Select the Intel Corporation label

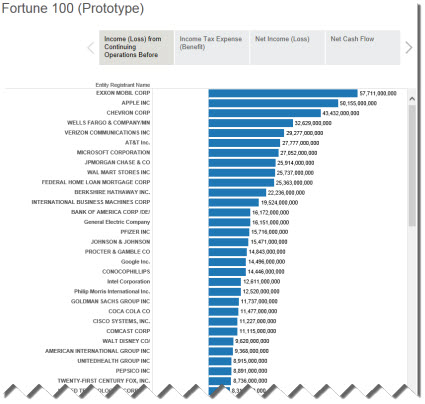pos(129,282)
